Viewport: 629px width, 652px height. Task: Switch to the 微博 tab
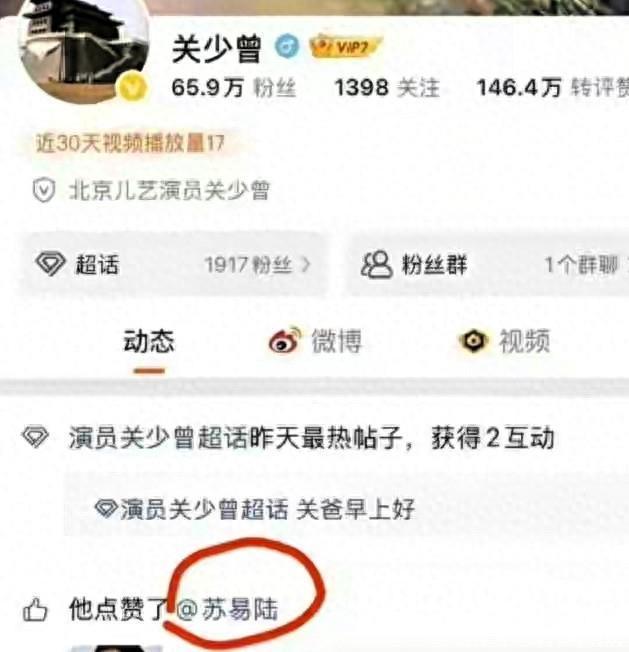point(315,341)
